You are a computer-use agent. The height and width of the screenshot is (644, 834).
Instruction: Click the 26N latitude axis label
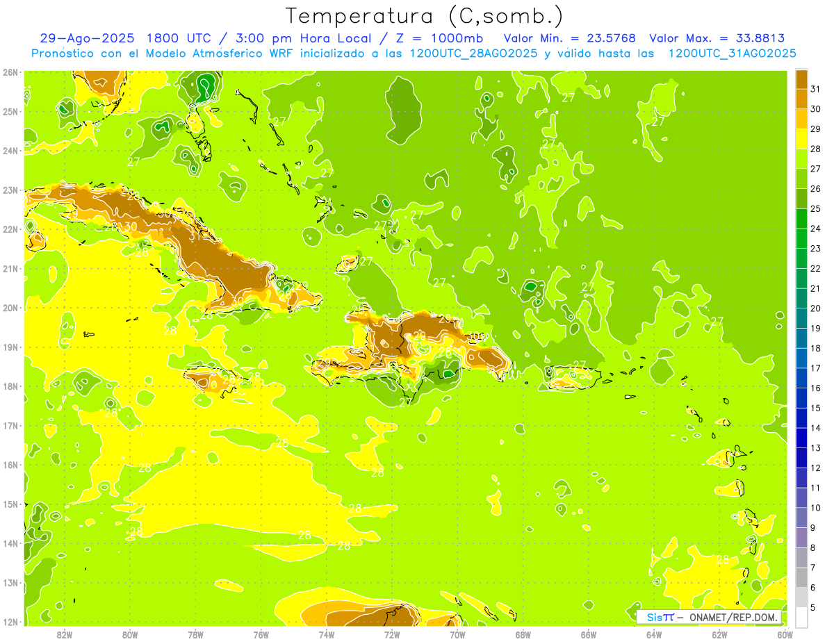[x=10, y=72]
